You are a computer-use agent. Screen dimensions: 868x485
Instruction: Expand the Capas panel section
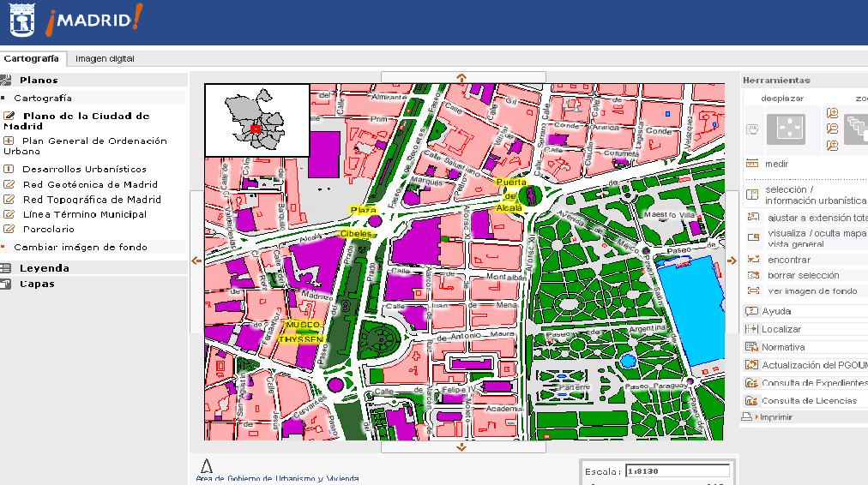pyautogui.click(x=37, y=284)
